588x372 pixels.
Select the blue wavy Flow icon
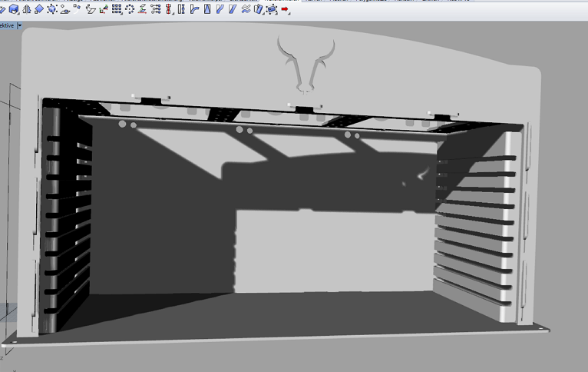tap(246, 9)
